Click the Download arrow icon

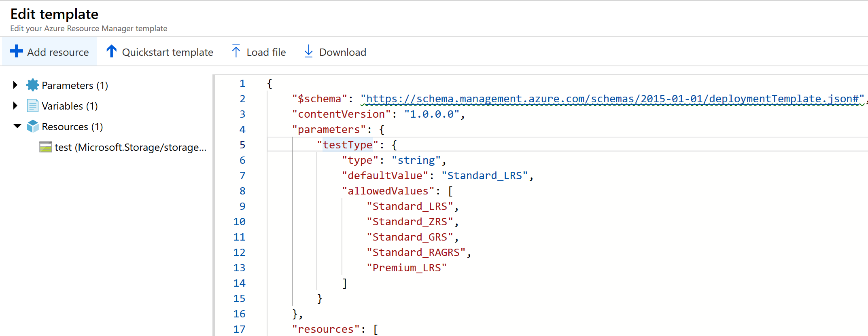coord(308,51)
